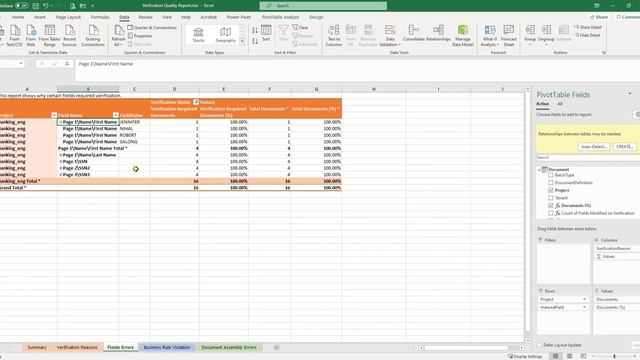Uncheck the Project field checkbox
This screenshot has width=640, height=360.
tap(551, 190)
